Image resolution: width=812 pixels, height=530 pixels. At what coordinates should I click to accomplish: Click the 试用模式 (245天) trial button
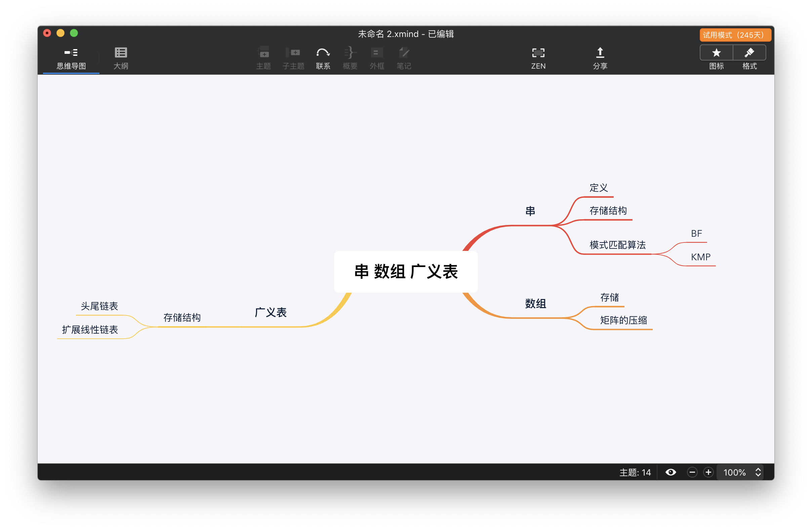coord(735,34)
